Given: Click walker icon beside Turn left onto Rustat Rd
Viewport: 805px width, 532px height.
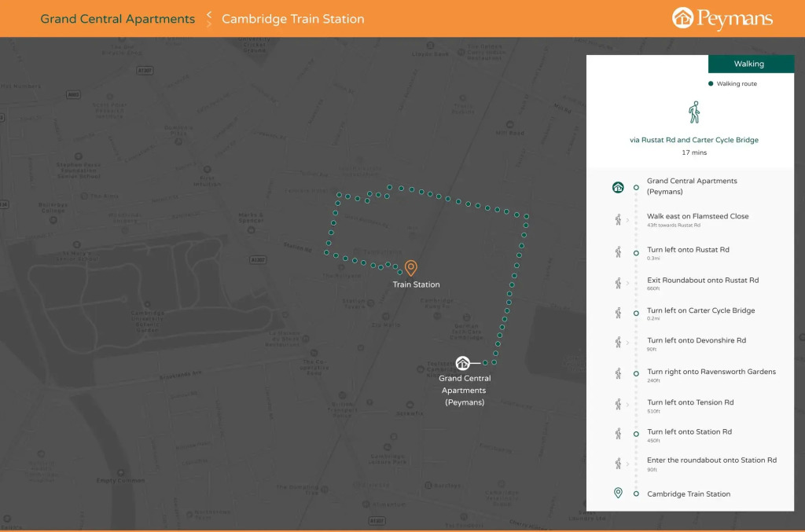Looking at the screenshot, I should (x=618, y=253).
